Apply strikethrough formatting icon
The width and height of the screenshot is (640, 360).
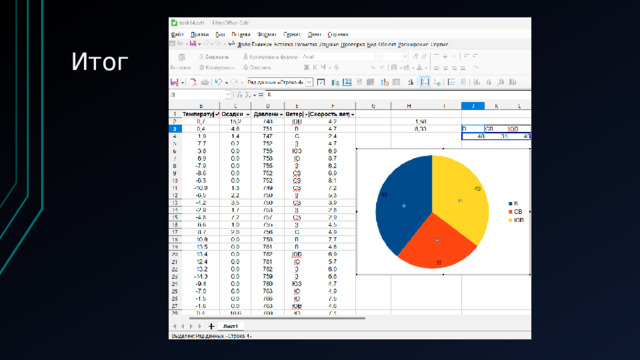pyautogui.click(x=336, y=67)
